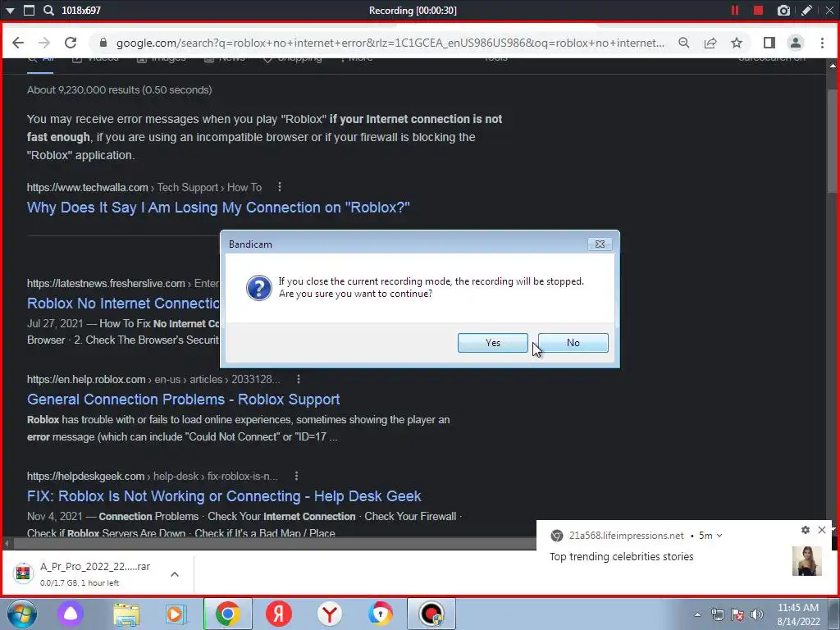The width and height of the screenshot is (840, 630).
Task: Open Bandicam recording mode dropdown arrow
Action: (10, 10)
